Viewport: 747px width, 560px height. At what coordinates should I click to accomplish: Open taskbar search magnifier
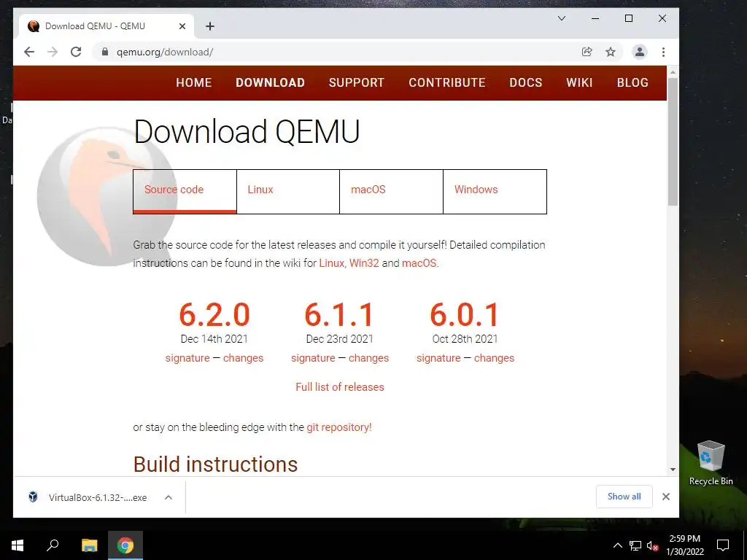[x=53, y=545]
